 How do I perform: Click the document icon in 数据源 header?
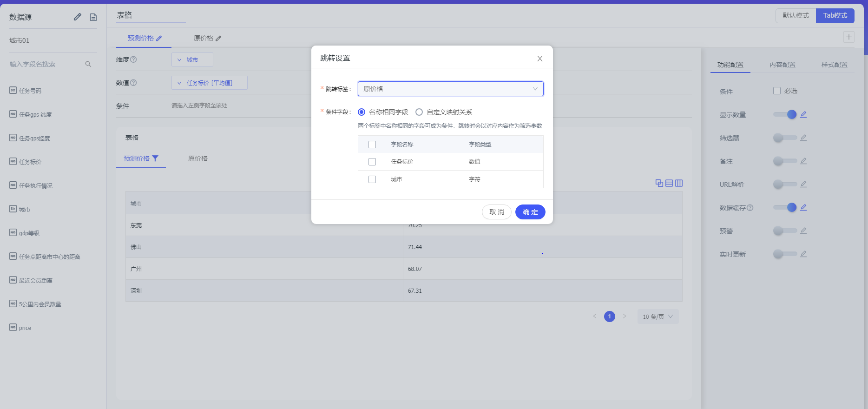(x=93, y=17)
